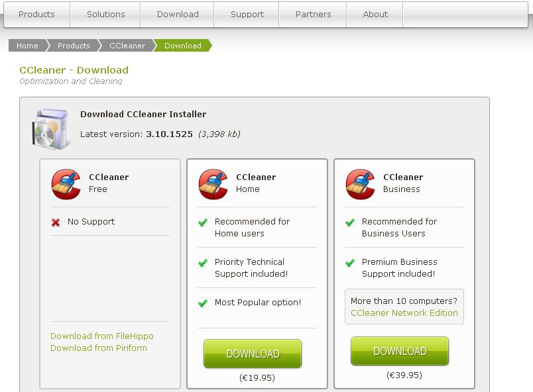Click the CCleaner Business title
Screen dimensions: 533x392
coord(403,183)
